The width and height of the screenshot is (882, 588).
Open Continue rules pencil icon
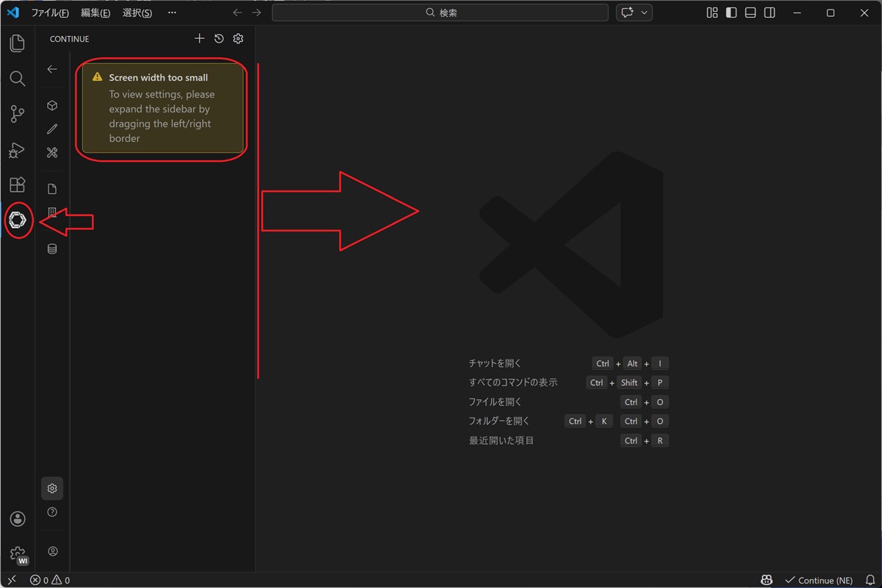click(x=52, y=129)
